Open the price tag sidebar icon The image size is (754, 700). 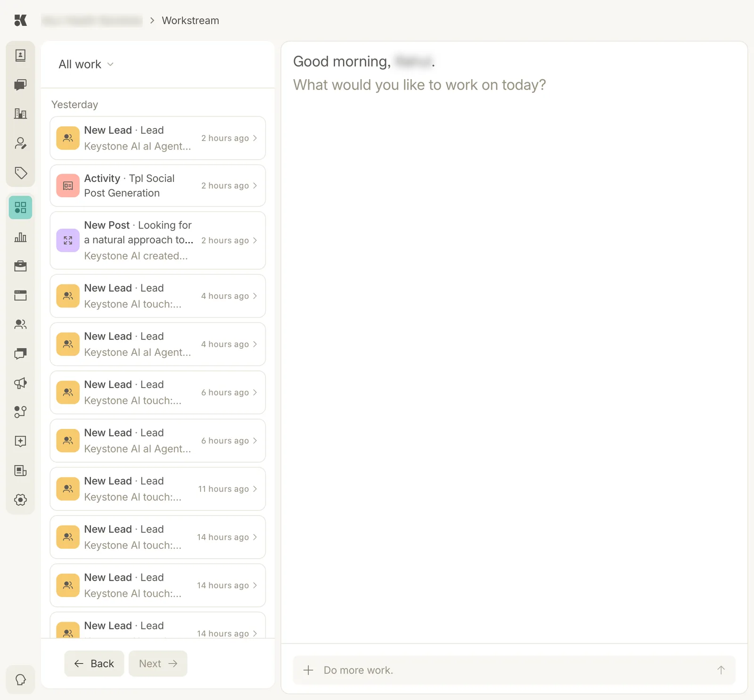pos(20,173)
